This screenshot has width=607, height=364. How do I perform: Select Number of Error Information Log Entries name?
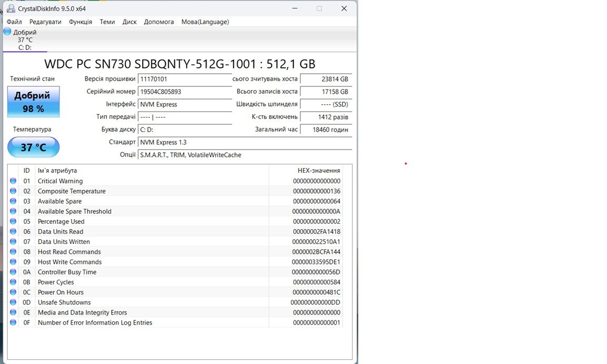click(x=95, y=322)
